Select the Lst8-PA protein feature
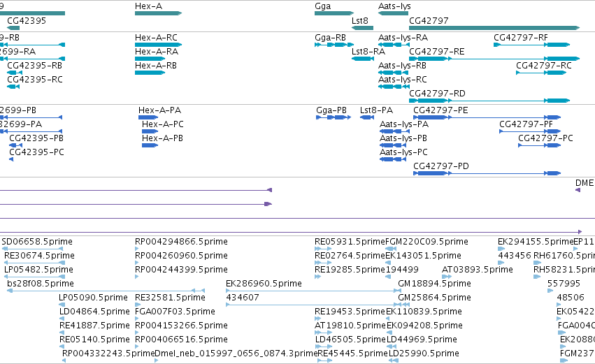595x364 pixels. click(x=367, y=117)
